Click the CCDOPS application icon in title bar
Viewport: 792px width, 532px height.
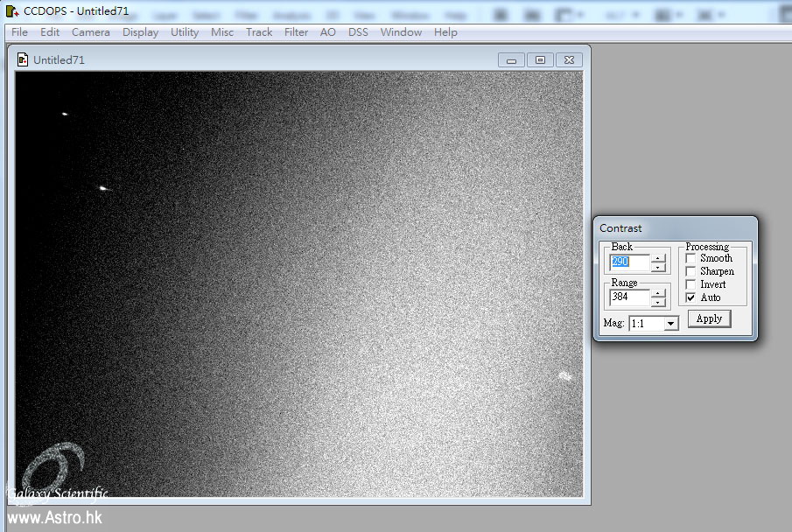[11, 11]
